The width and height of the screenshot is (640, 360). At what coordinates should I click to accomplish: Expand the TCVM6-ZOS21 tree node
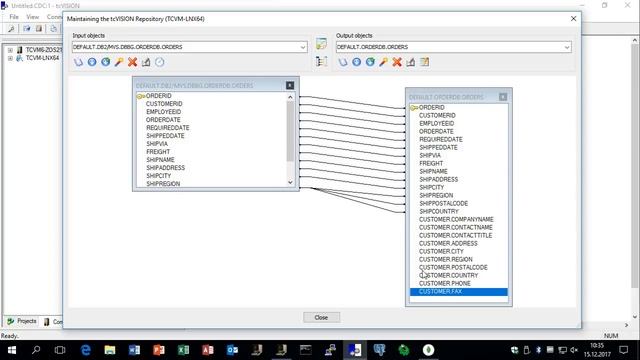click(10, 50)
